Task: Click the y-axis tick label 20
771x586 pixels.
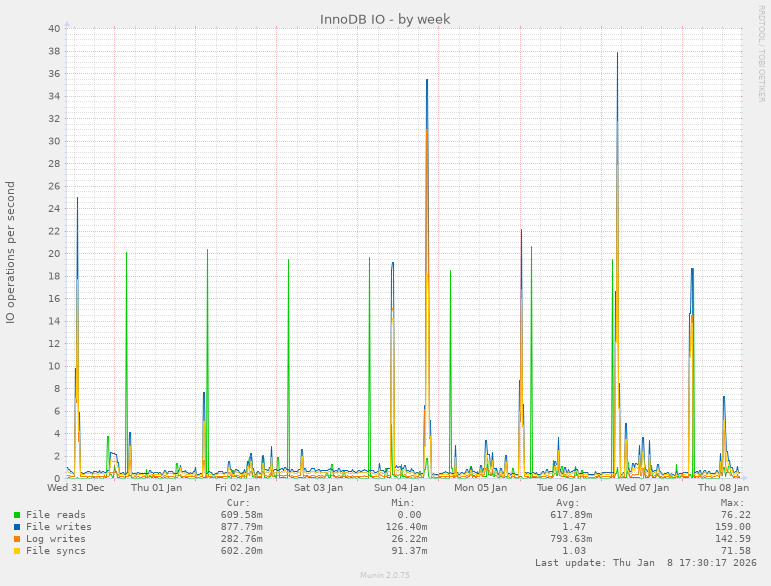Action: (x=54, y=254)
